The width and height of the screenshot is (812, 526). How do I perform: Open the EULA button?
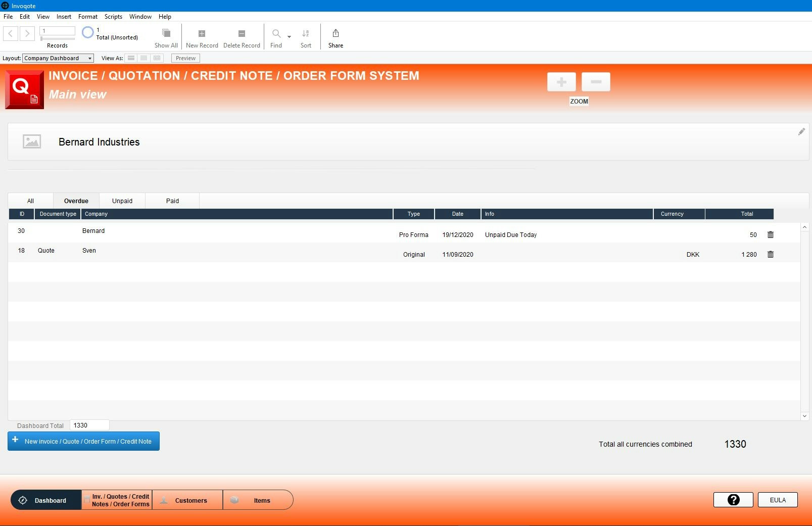(778, 500)
